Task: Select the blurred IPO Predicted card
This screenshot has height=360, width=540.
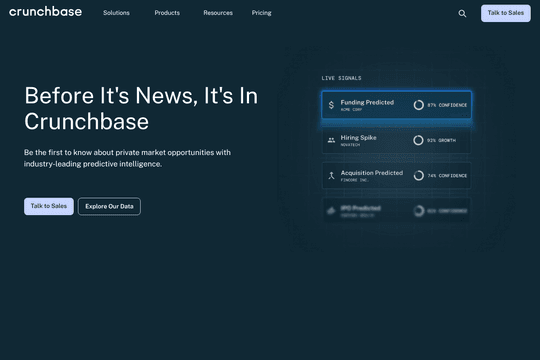Action: tap(396, 210)
